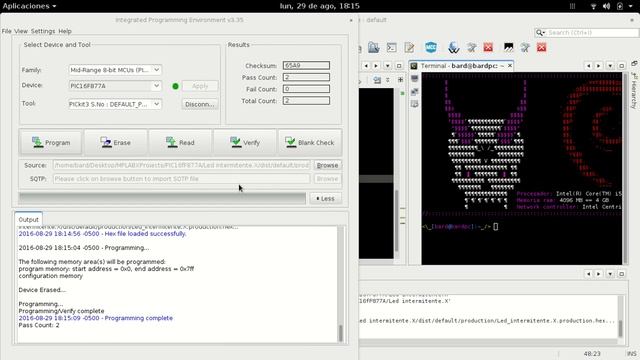
Task: Click the Blank Check button
Action: coord(310,142)
